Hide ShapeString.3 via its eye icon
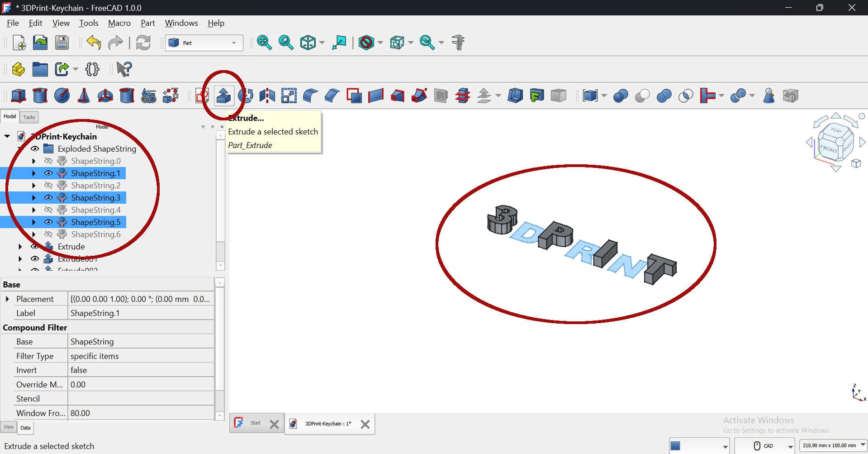The height and width of the screenshot is (454, 868). pos(48,197)
